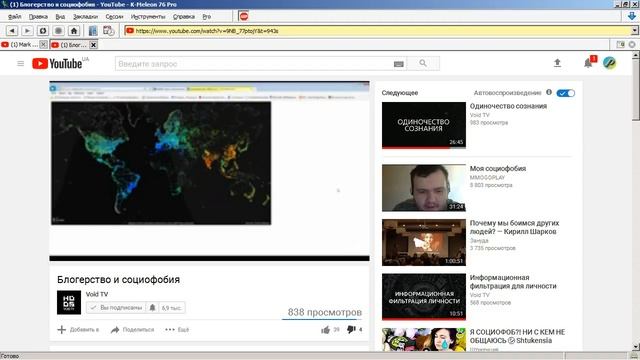Go back with the browser Back arrow
640x360 pixels.
[x=12, y=31]
